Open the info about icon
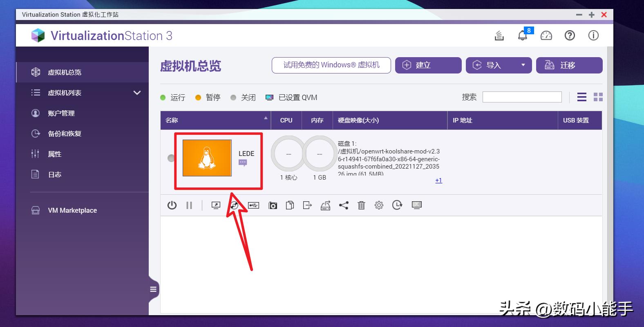Viewport: 644px width, 327px height. 593,36
